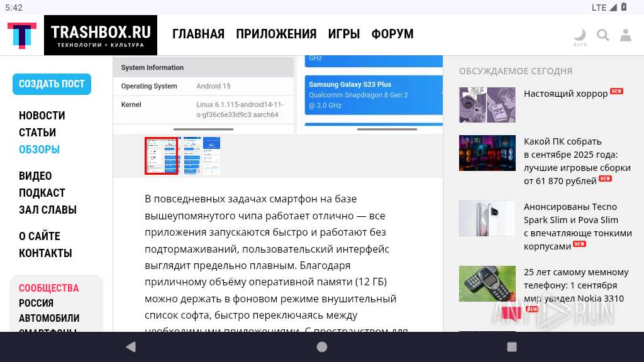Image resolution: width=644 pixels, height=362 pixels.
Task: Open the TRASHBOX.RU site banner
Action: (101, 35)
